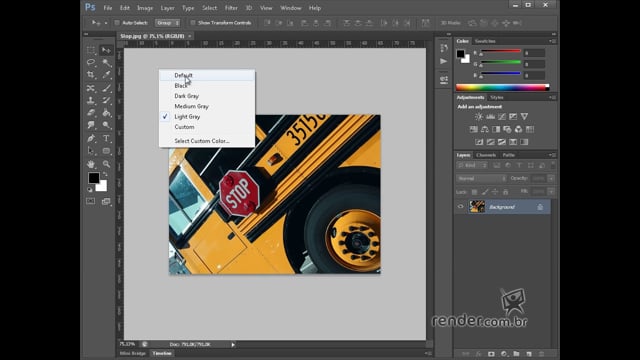Viewport: 640px width, 360px height.
Task: Select the Dodge tool
Action: coord(106,125)
